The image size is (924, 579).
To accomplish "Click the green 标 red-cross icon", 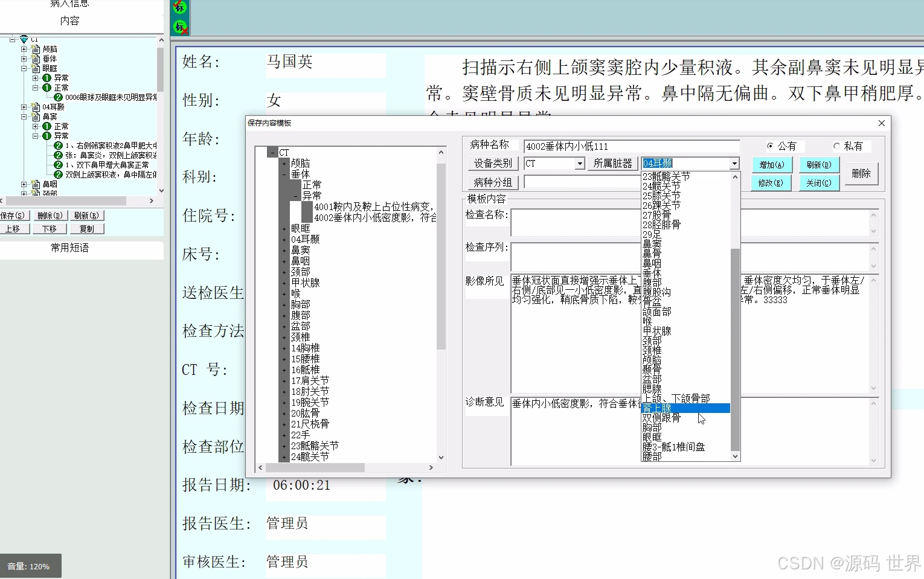I will [x=180, y=27].
